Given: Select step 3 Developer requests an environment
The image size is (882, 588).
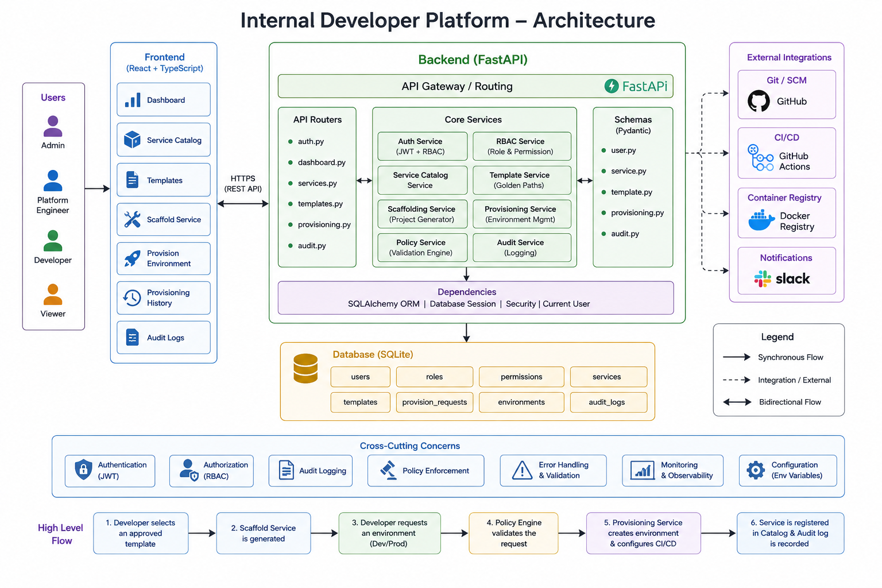Looking at the screenshot, I should [x=390, y=533].
